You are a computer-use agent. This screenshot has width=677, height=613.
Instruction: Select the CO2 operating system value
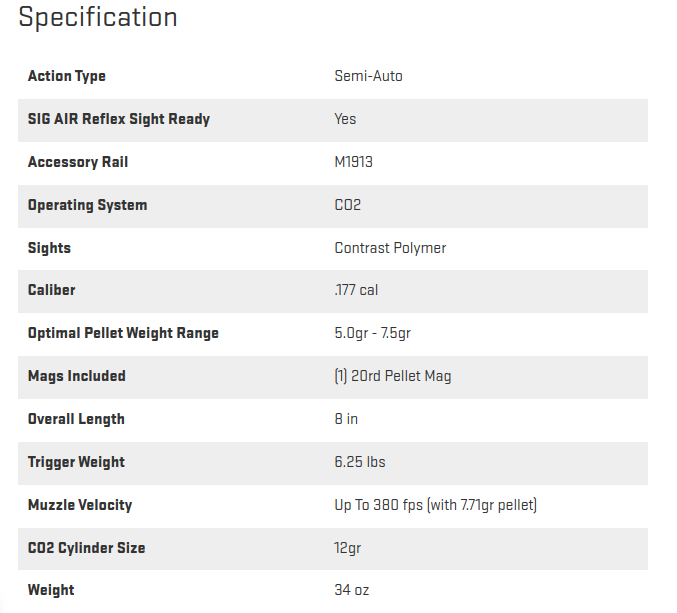[348, 205]
